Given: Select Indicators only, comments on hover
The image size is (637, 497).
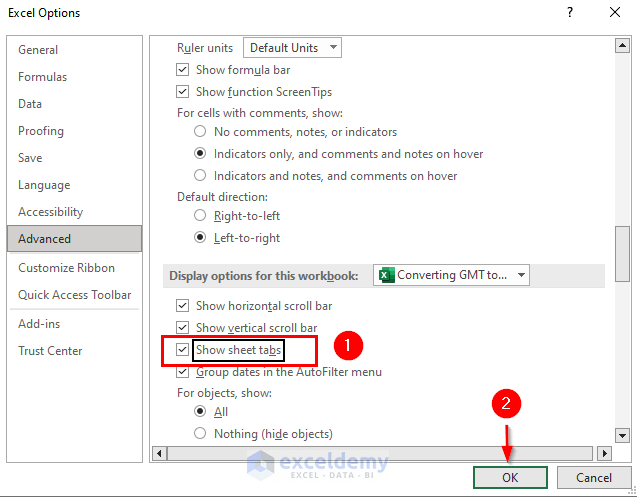Looking at the screenshot, I should (200, 153).
